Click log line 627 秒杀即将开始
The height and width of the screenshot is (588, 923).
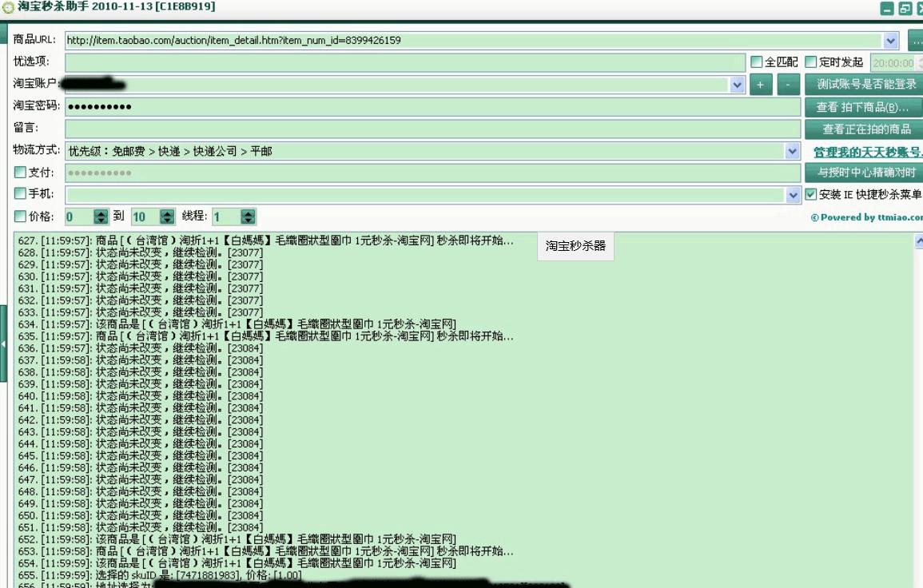[265, 240]
